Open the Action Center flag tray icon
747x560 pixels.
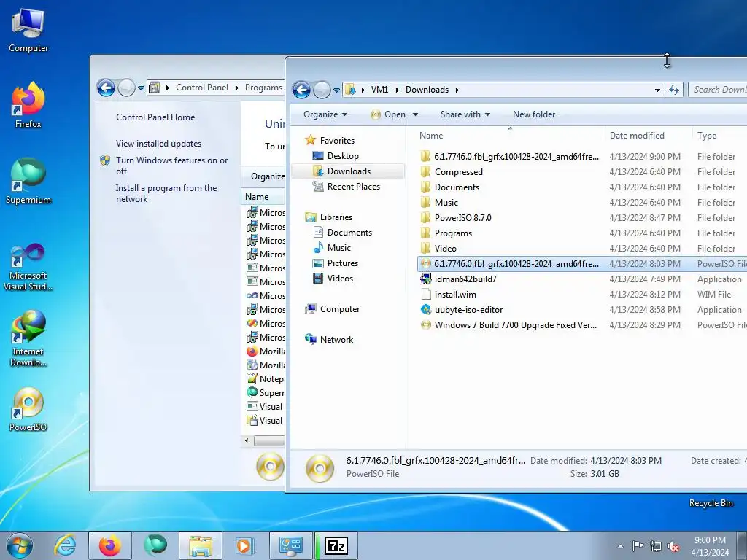(638, 546)
